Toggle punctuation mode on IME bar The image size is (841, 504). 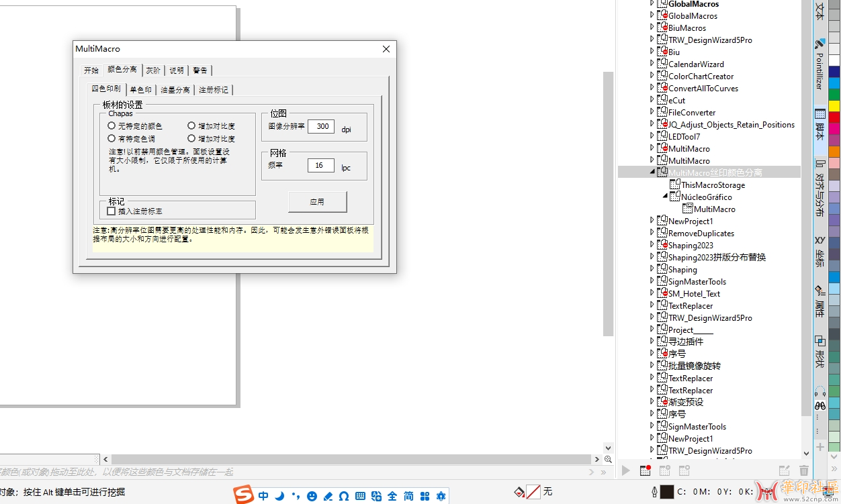click(296, 496)
